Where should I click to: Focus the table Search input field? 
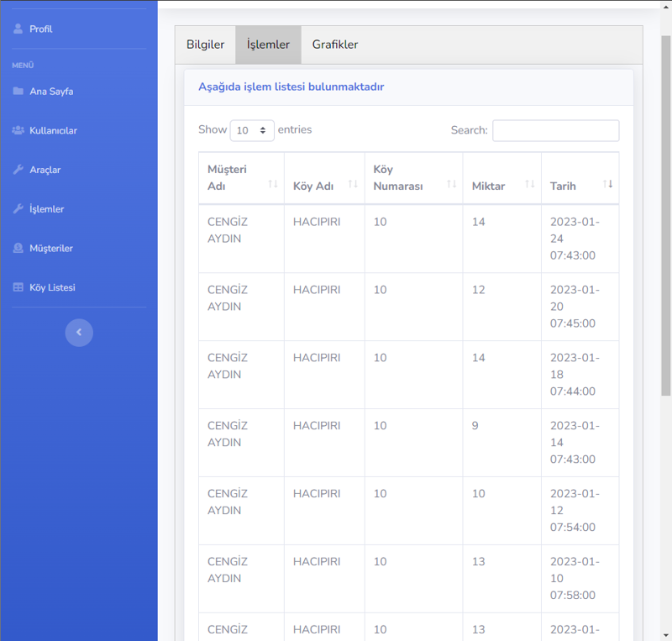tap(555, 130)
